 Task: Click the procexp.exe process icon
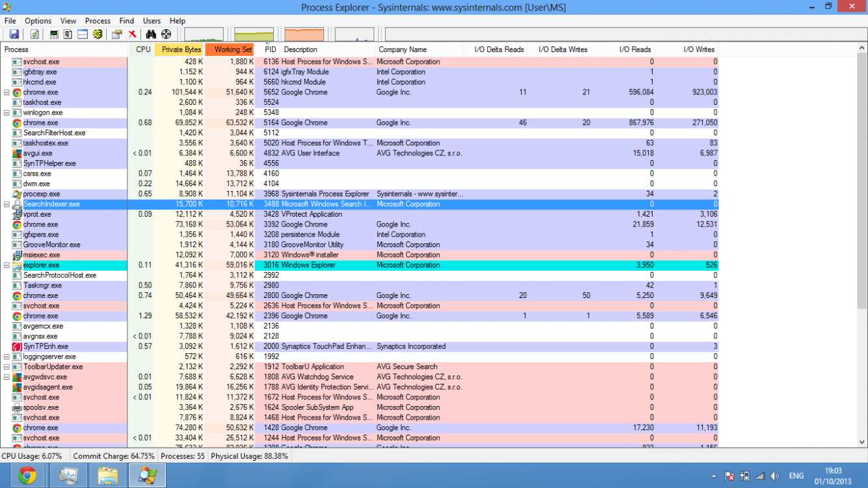click(x=18, y=194)
